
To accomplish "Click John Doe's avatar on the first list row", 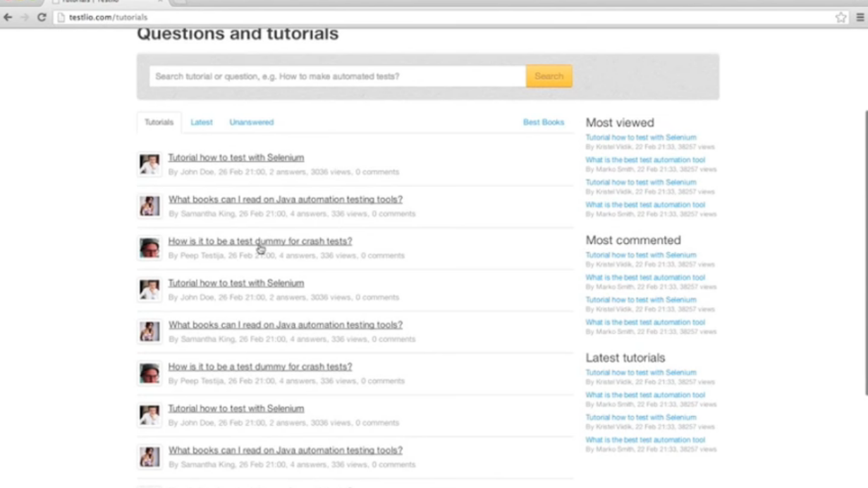I will click(149, 164).
